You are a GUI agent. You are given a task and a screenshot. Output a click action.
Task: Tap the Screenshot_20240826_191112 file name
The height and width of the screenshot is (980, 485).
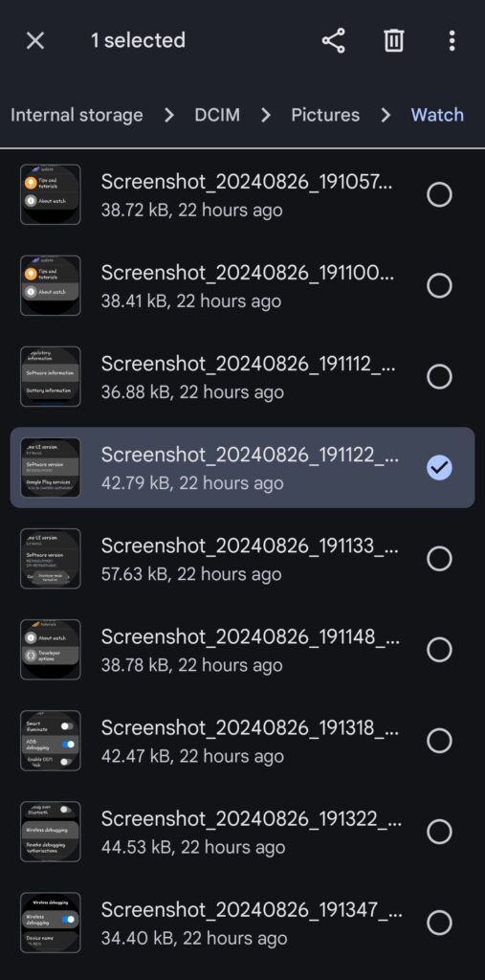point(248,364)
